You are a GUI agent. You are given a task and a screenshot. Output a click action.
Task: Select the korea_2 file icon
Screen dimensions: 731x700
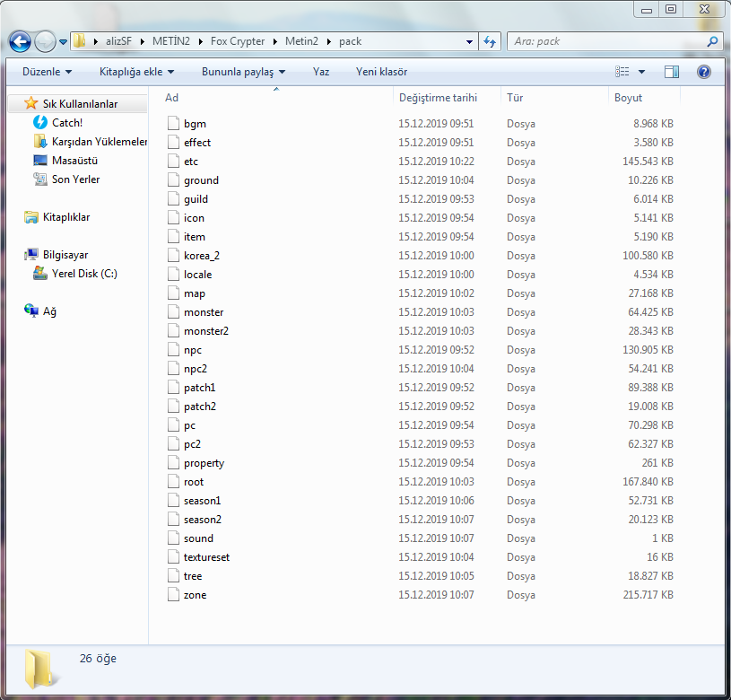click(x=173, y=256)
